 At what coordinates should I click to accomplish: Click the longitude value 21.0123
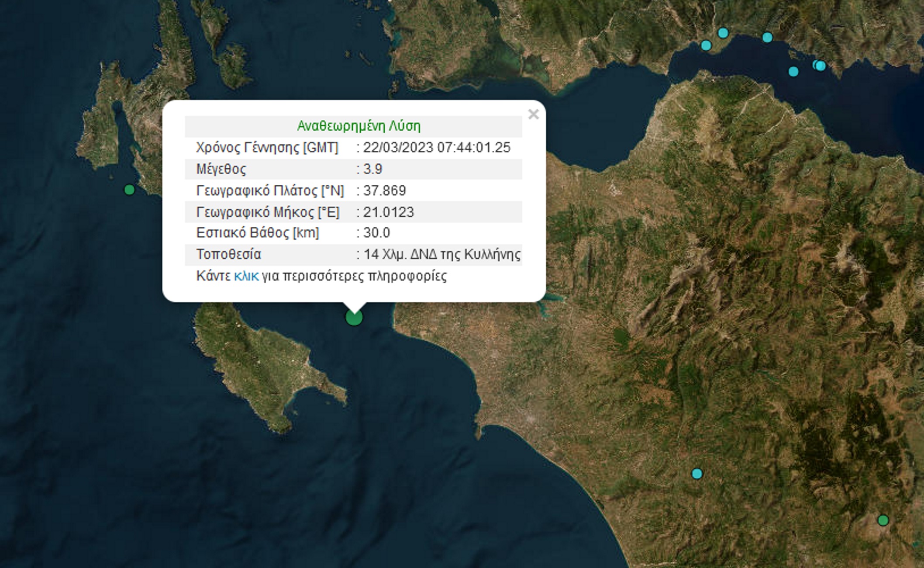click(x=389, y=212)
